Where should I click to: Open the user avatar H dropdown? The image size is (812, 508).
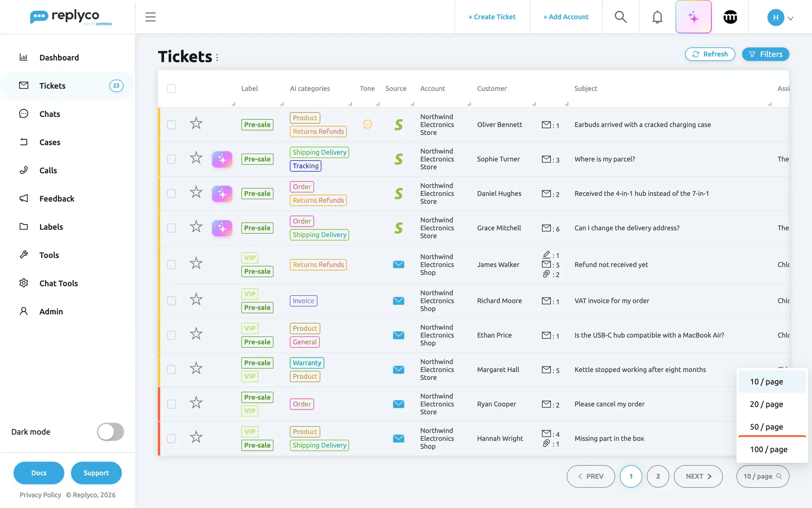pyautogui.click(x=780, y=18)
